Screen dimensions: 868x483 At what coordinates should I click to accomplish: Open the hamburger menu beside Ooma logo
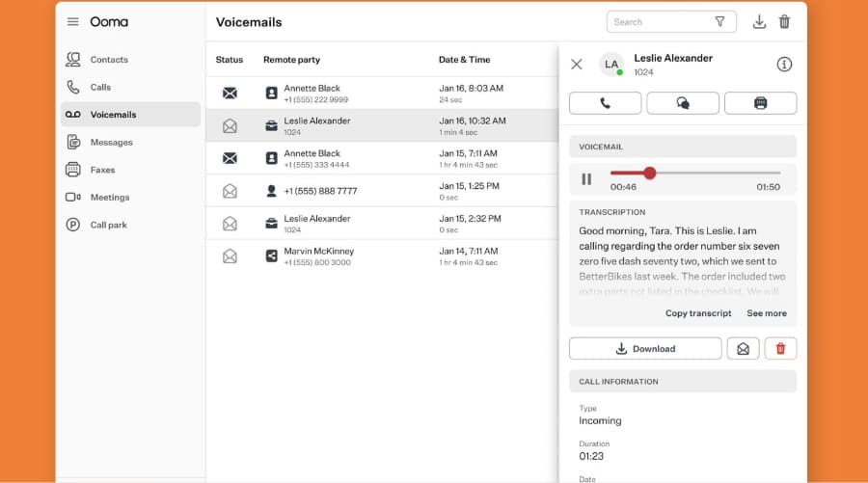point(72,22)
